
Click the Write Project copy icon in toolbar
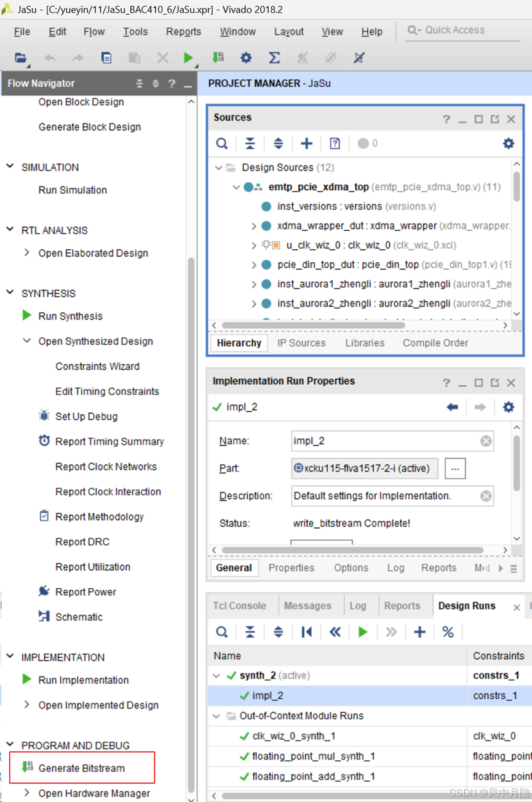tap(106, 58)
